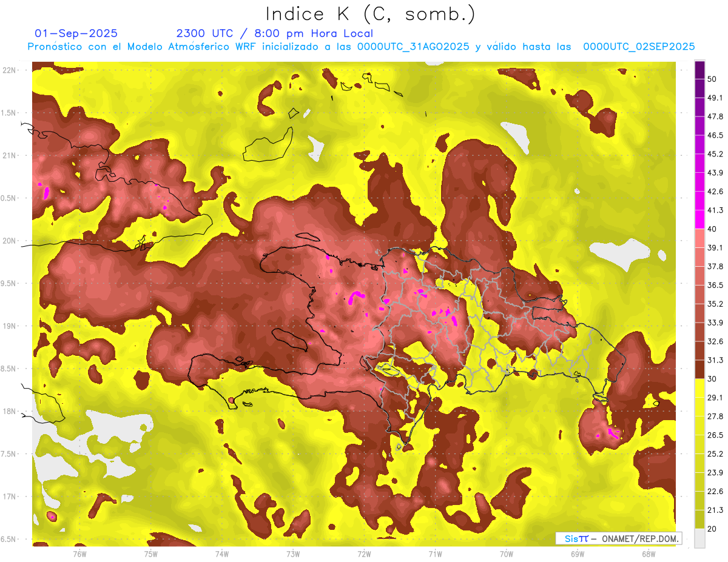Pick the bright yellow swatch between 29.1 and 30

(699, 388)
